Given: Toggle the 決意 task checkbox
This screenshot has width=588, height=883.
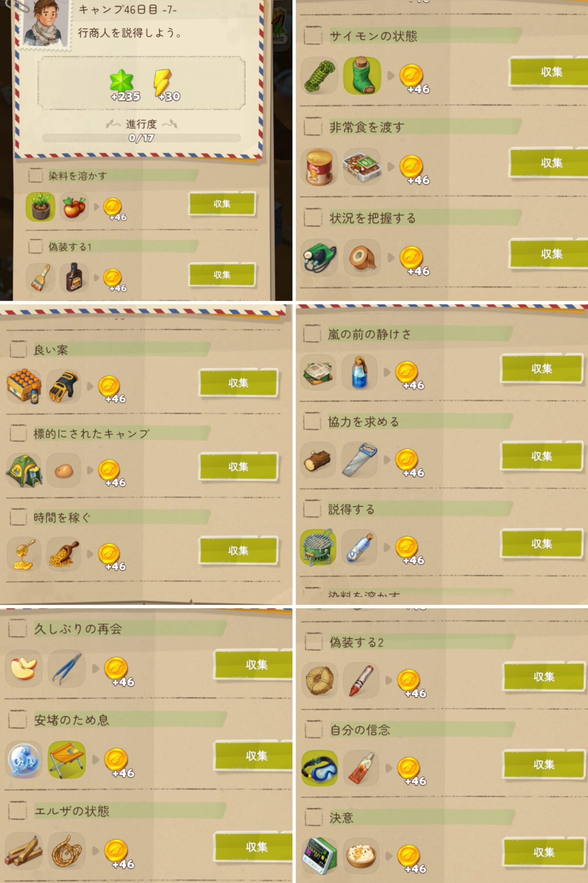Looking at the screenshot, I should [x=314, y=817].
